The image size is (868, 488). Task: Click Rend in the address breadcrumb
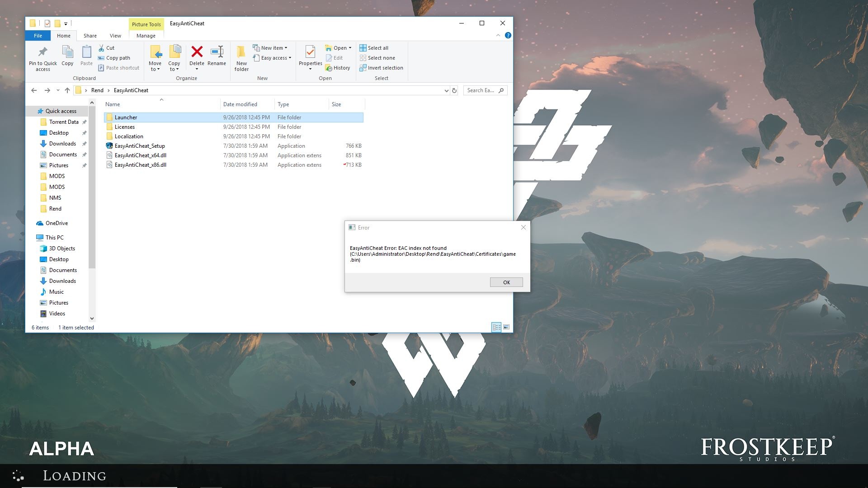coord(97,90)
